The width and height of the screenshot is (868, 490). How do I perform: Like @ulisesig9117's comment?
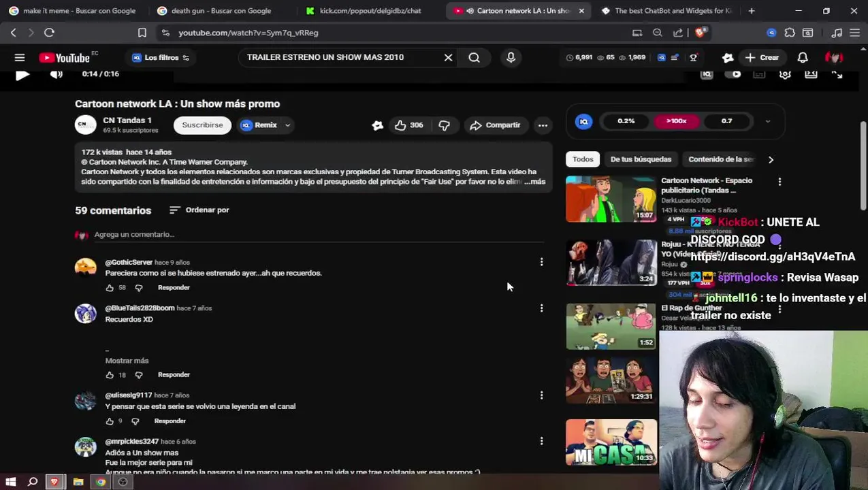(110, 421)
